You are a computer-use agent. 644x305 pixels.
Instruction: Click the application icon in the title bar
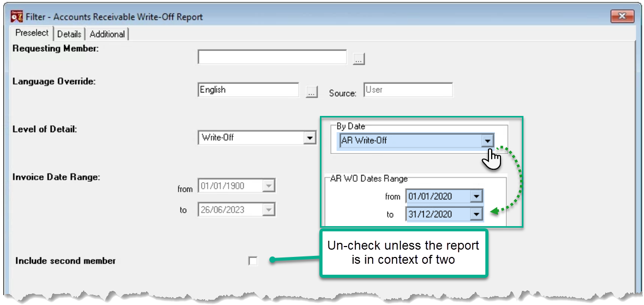tap(17, 17)
